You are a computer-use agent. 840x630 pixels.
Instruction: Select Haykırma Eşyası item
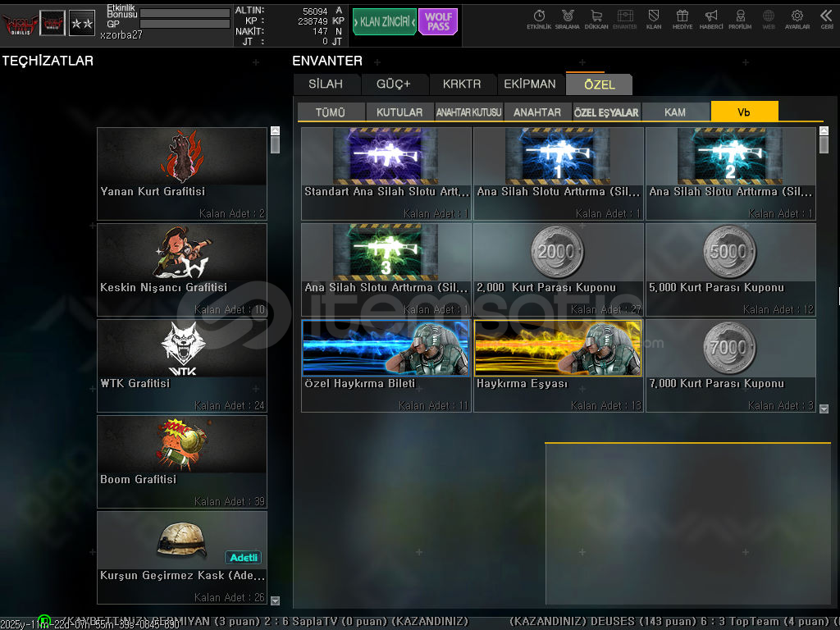pos(558,365)
